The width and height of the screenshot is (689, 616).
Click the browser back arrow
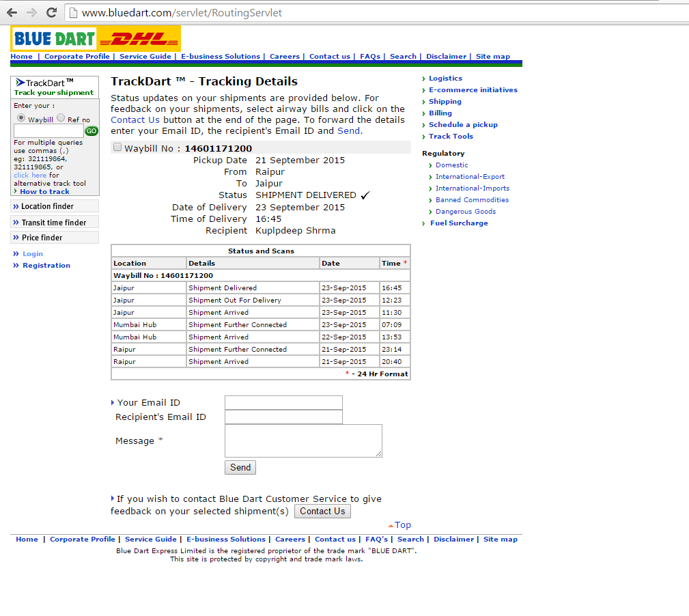click(12, 13)
